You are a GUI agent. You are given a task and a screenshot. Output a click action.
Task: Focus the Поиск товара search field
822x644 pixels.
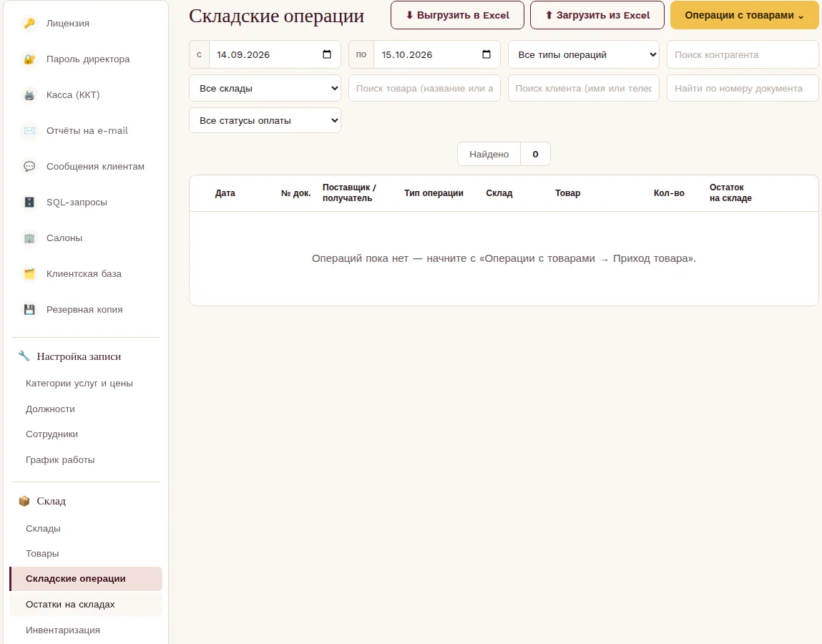point(424,88)
